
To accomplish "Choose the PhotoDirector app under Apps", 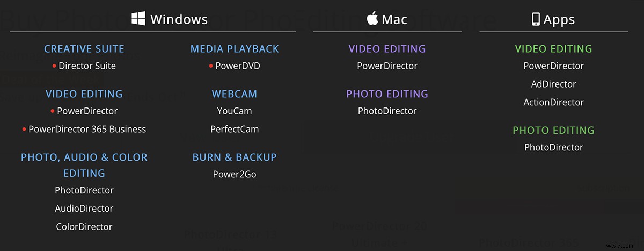I will coord(553,147).
